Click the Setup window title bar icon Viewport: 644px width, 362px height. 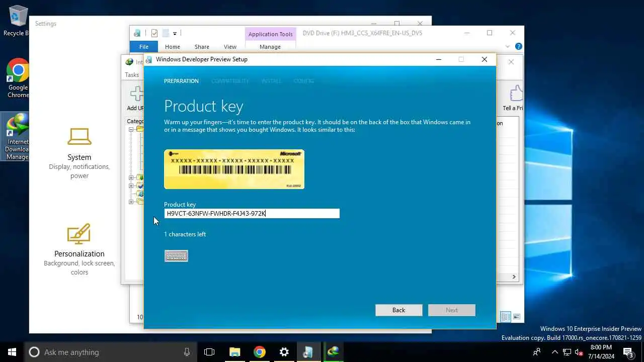point(149,59)
